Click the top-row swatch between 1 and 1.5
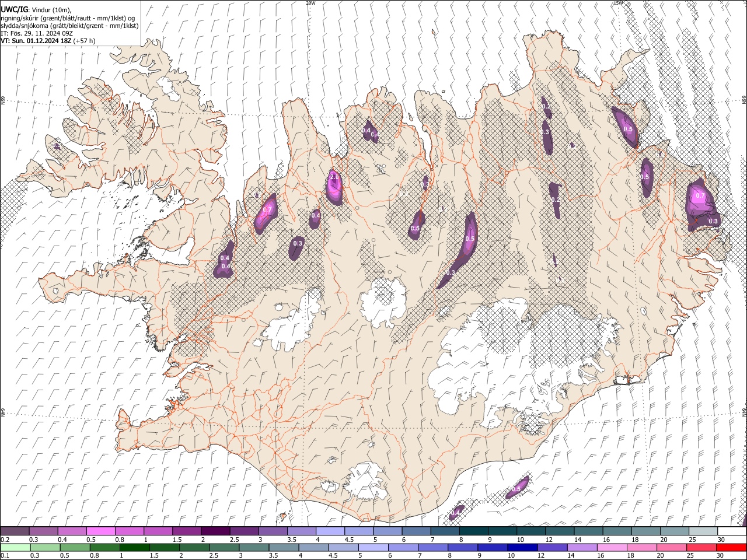Image resolution: width=747 pixels, height=560 pixels. (158, 531)
